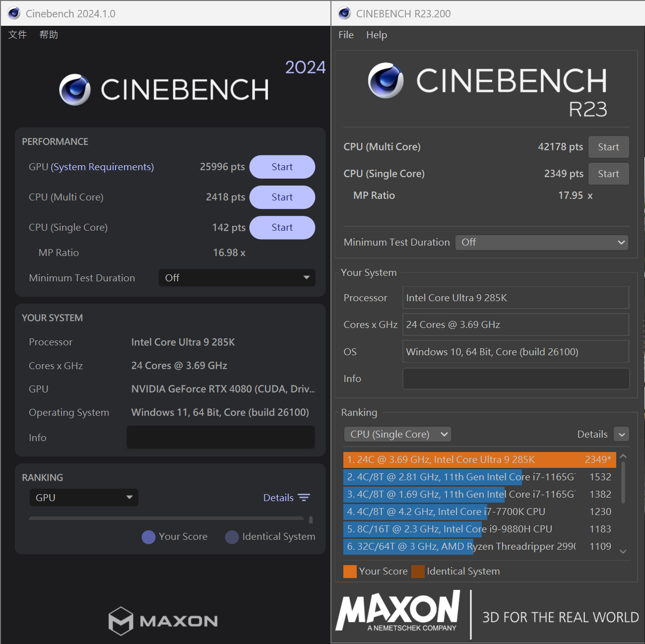Click CINEBENCH R23 title bar app icon
645x644 pixels.
tap(344, 13)
